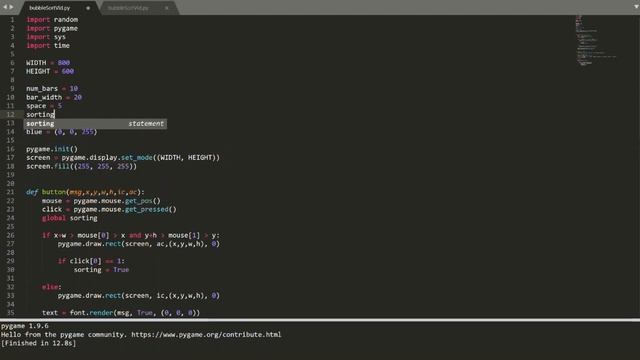Click the 'space' variable on line 11
This screenshot has width=640, height=360.
click(x=36, y=106)
